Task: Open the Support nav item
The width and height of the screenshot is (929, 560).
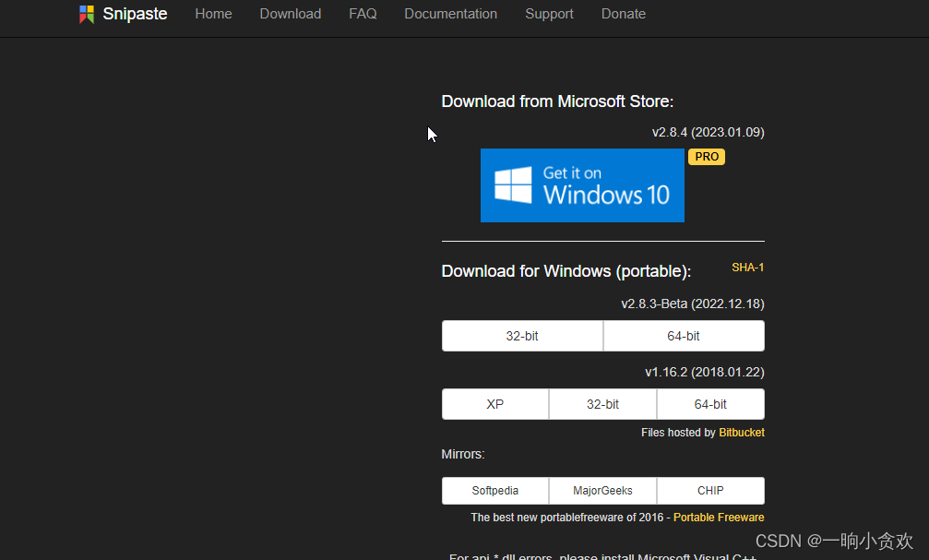Action: [549, 14]
